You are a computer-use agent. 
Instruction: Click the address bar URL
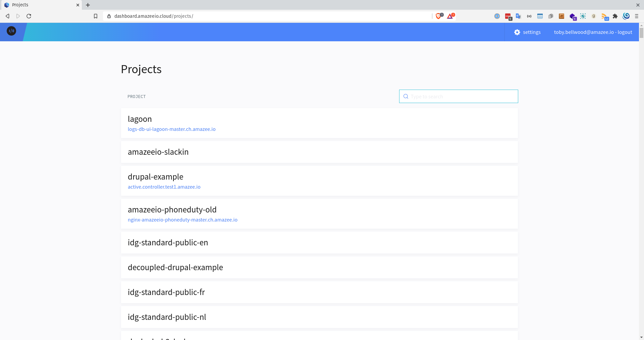click(x=154, y=16)
